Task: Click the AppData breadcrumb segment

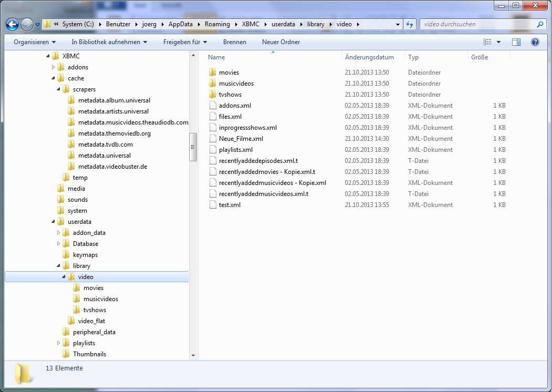Action: pyautogui.click(x=181, y=24)
